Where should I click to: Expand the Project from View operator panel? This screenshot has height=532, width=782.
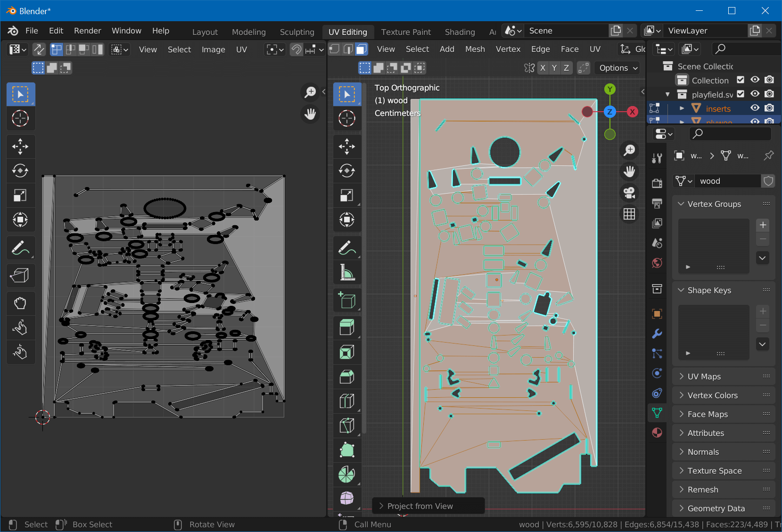(428, 506)
